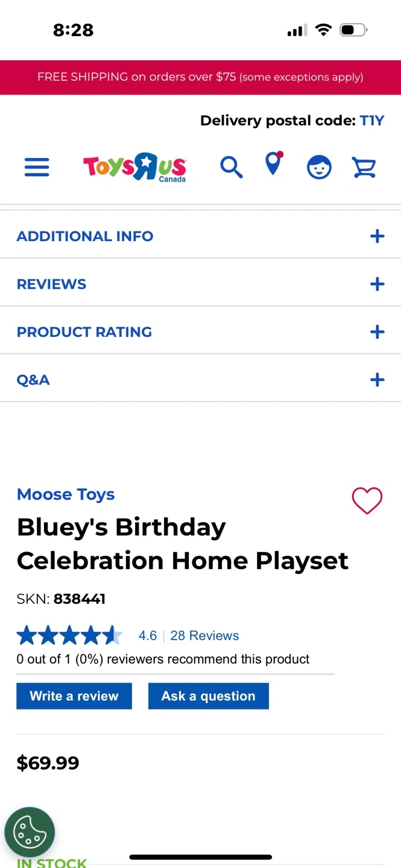Screen dimensions: 401x868
Task: Click the Ask a question button
Action: (208, 696)
